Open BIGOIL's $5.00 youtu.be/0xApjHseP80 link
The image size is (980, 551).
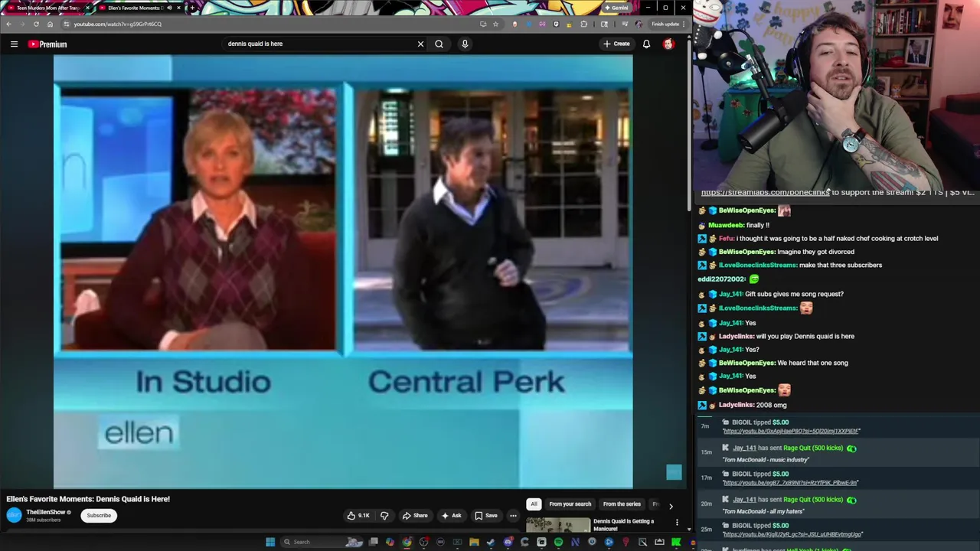tap(791, 431)
